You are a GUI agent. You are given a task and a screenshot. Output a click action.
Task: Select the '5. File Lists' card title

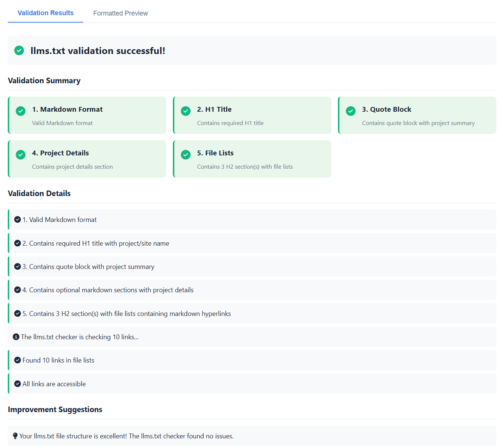215,153
